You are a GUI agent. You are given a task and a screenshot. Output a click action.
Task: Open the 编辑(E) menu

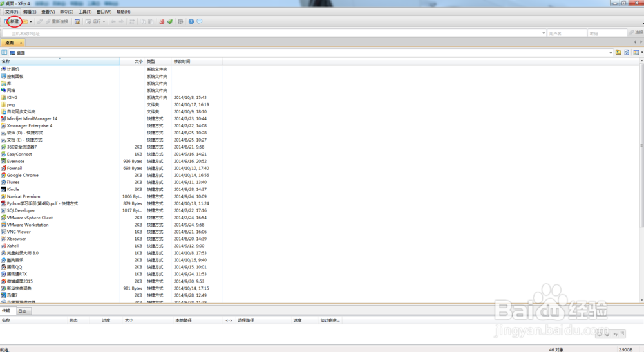(x=30, y=12)
